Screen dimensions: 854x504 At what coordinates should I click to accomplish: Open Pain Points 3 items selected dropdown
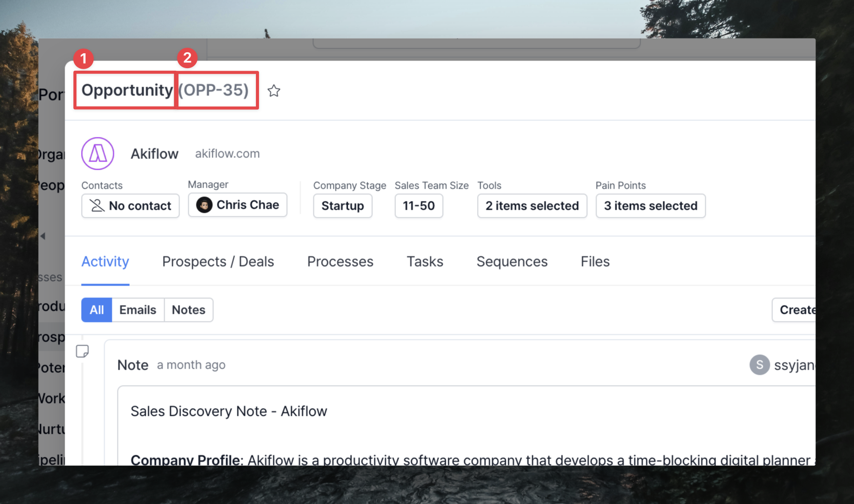click(x=650, y=206)
